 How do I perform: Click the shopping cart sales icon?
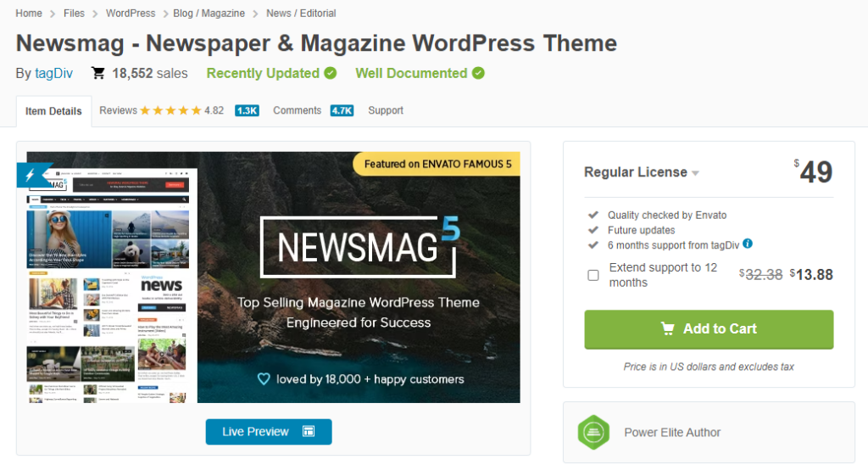98,73
